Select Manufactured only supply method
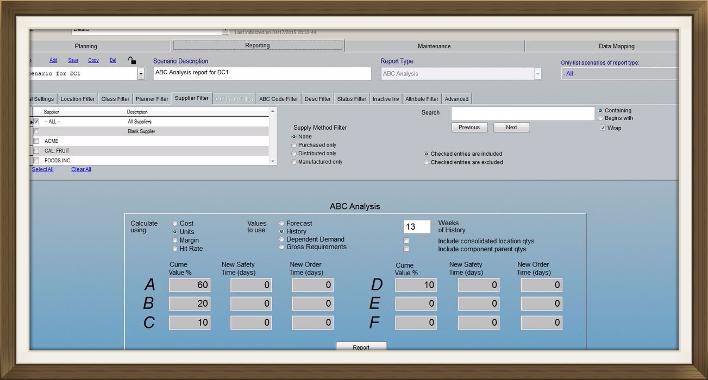This screenshot has height=380, width=708. [294, 162]
